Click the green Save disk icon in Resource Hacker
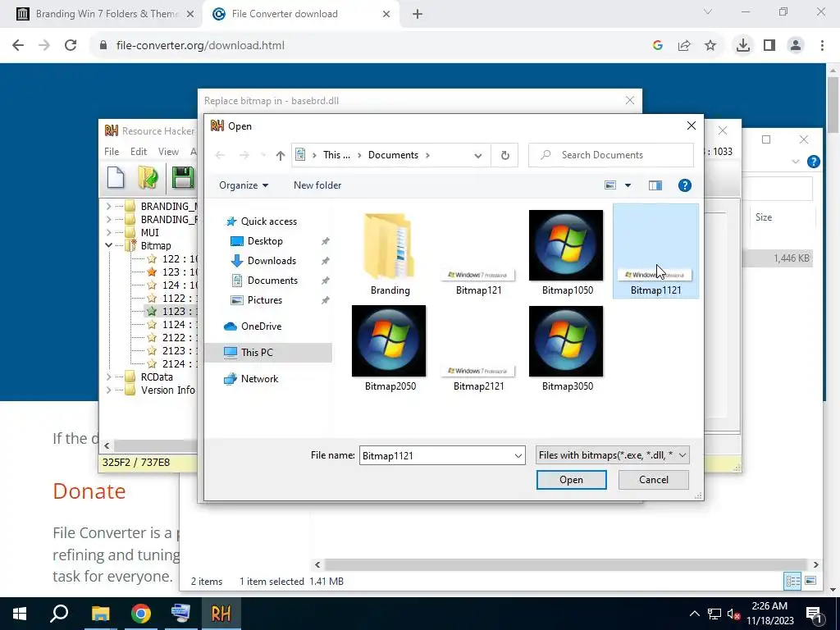The image size is (840, 630). (182, 178)
